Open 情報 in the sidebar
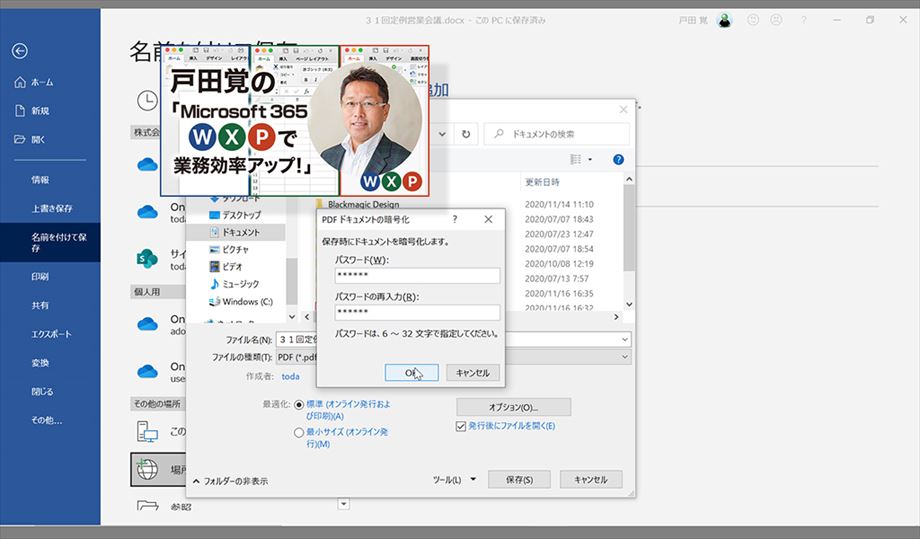Viewport: 920px width, 539px height. (40, 180)
